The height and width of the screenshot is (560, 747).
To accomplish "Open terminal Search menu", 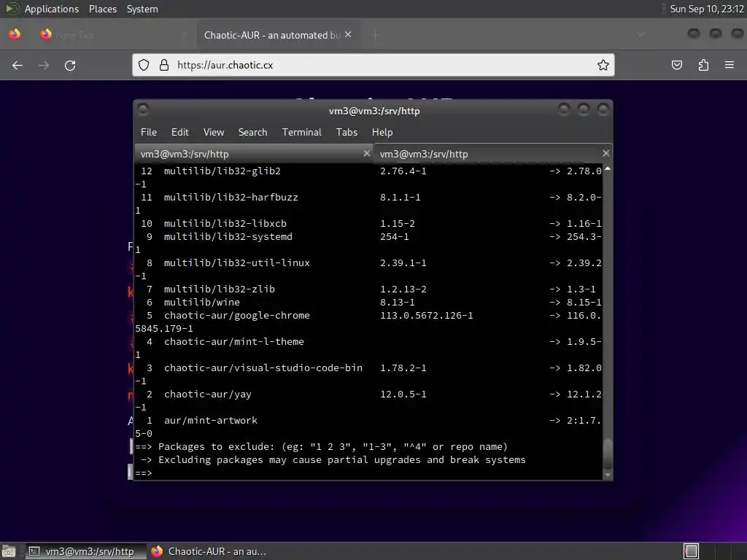I will click(x=252, y=133).
